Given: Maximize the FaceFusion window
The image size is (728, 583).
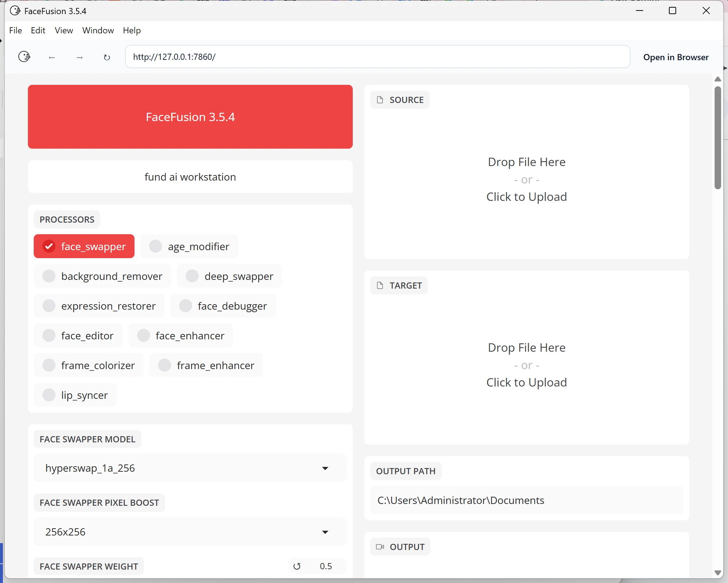Looking at the screenshot, I should [673, 11].
